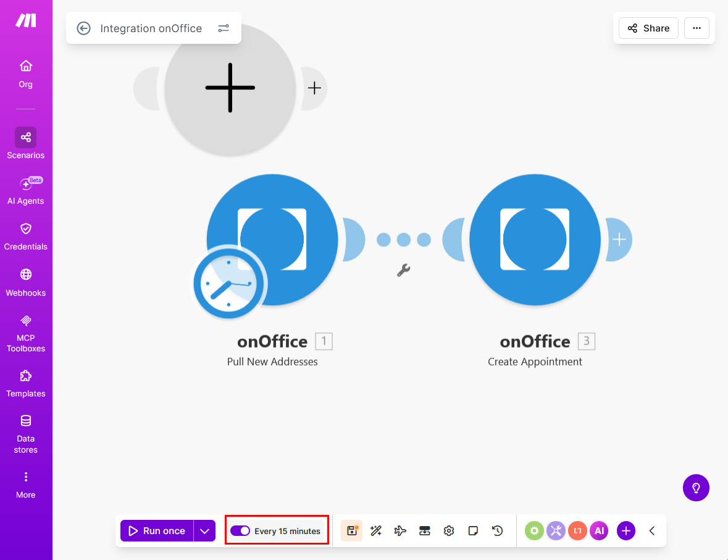Viewport: 728px width, 560px height.
Task: Open the Org home page
Action: pyautogui.click(x=25, y=74)
